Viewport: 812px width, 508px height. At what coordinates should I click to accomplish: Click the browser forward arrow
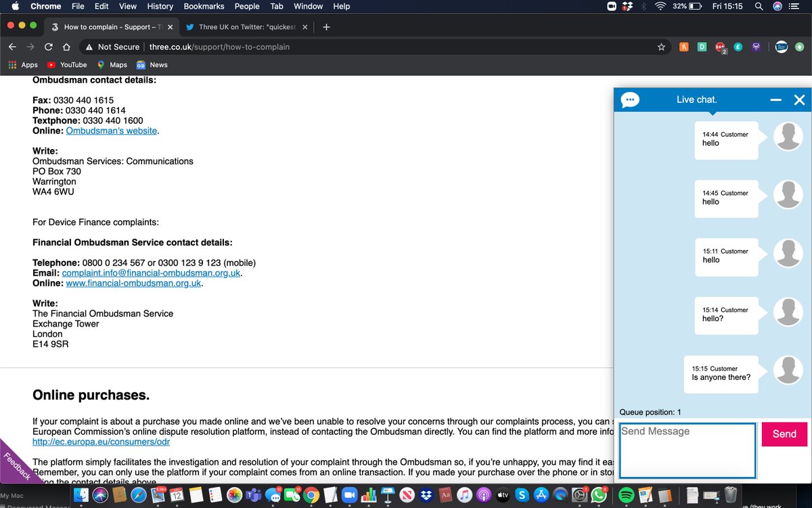[x=30, y=47]
